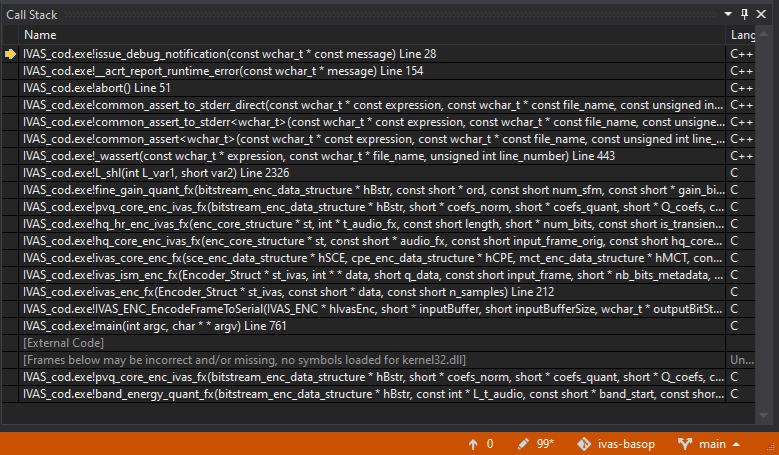Open the Call Stack window position dropdown
The height and width of the screenshot is (455, 779).
point(727,12)
